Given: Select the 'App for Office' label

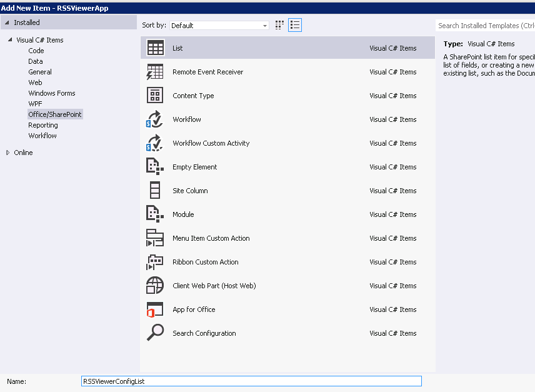Looking at the screenshot, I should [194, 309].
